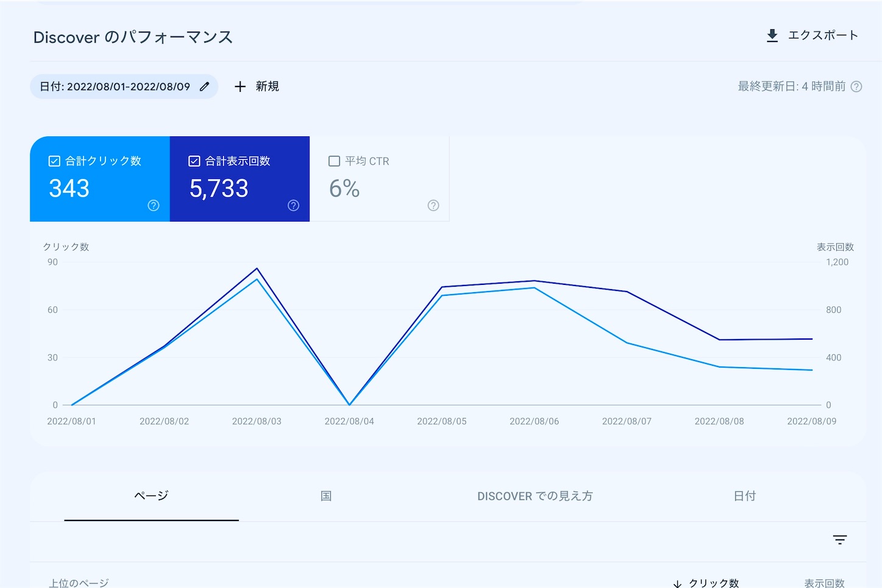Enable the 平均 CTR checkbox
This screenshot has height=588, width=882.
coord(334,161)
